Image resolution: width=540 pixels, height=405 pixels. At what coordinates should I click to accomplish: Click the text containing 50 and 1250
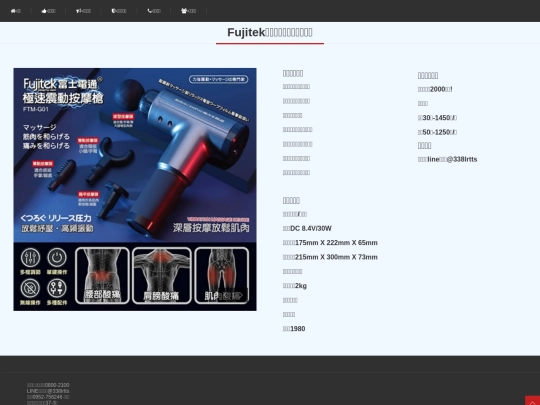click(x=437, y=132)
